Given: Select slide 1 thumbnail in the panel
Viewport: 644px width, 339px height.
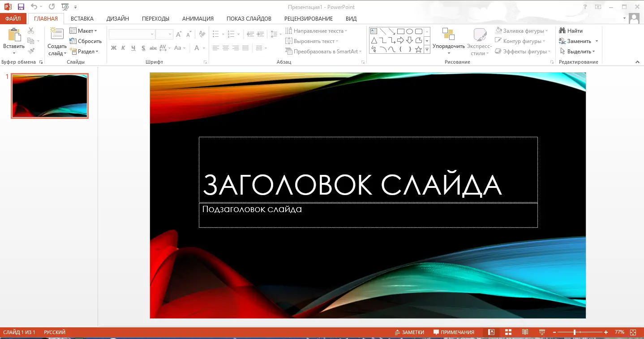Looking at the screenshot, I should [49, 96].
